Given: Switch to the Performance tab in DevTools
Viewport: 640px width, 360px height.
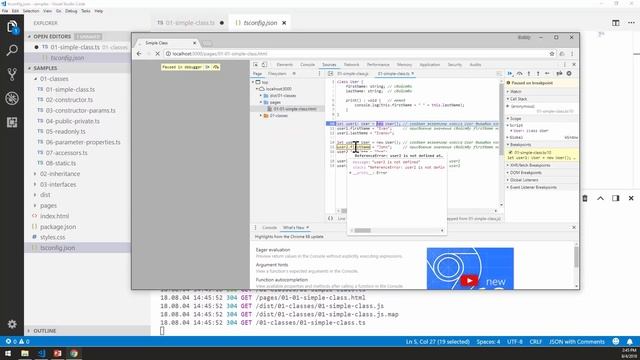Looking at the screenshot, I should pos(378,64).
